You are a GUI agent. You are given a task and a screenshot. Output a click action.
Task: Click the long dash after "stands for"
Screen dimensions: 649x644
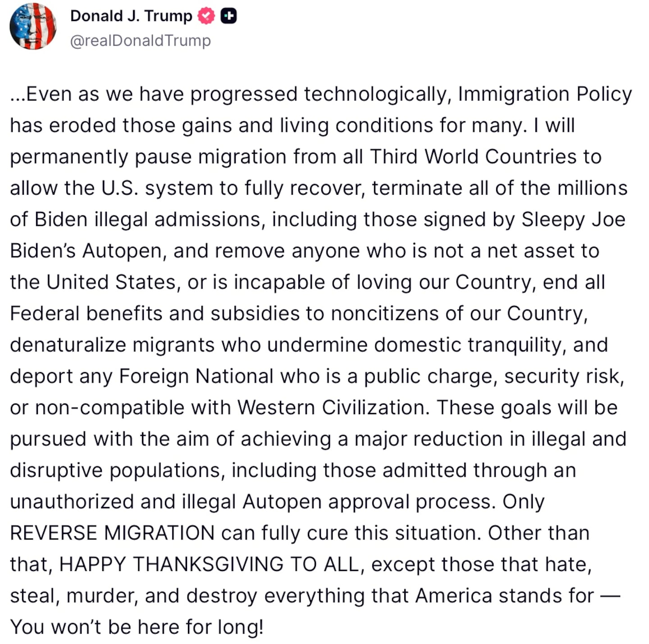pos(611,596)
